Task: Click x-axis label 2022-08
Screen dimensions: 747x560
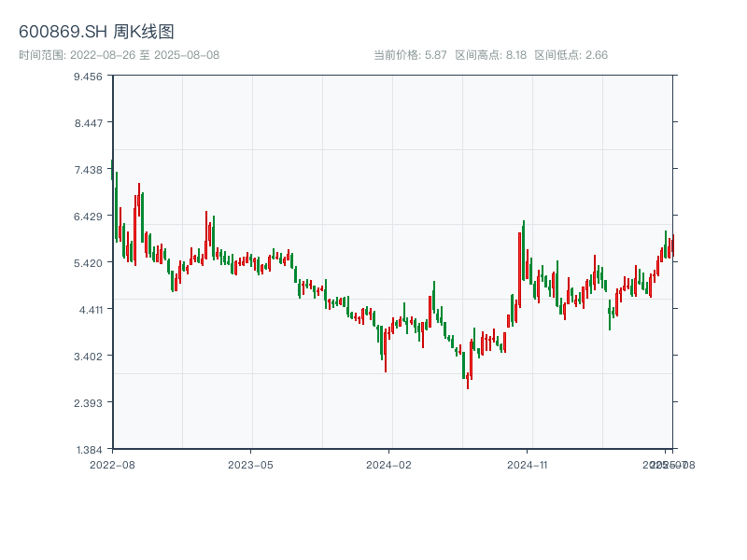Action: pos(112,465)
